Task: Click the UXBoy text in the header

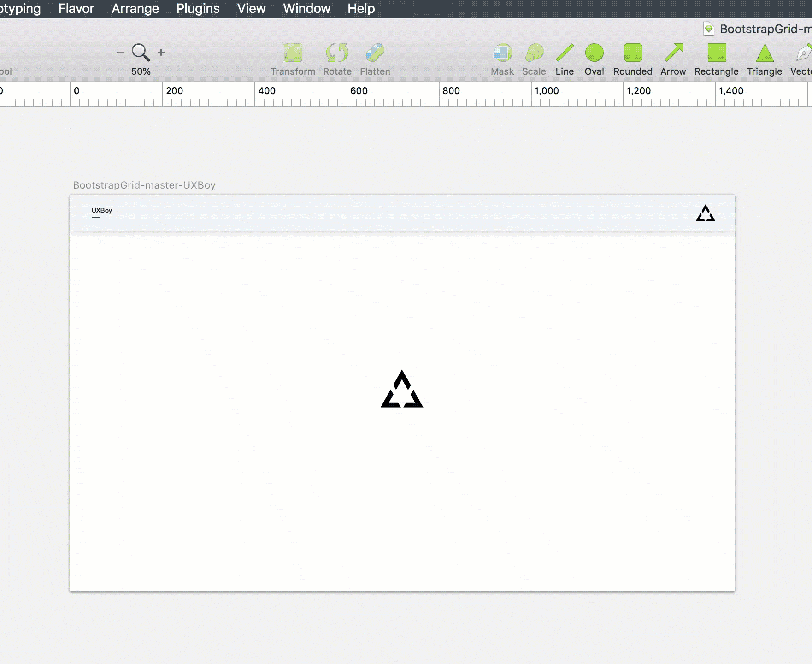Action: click(x=101, y=210)
